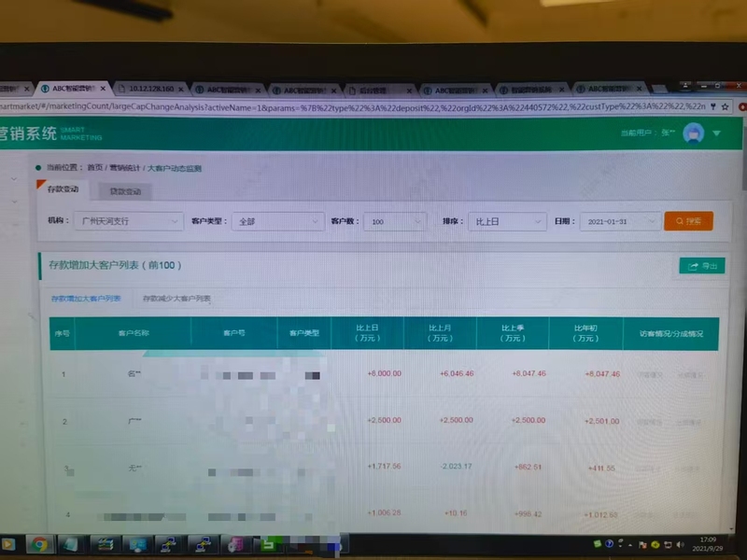Open the 机构 dropdown showing 广州天河支行
The height and width of the screenshot is (560, 747).
[x=129, y=221]
